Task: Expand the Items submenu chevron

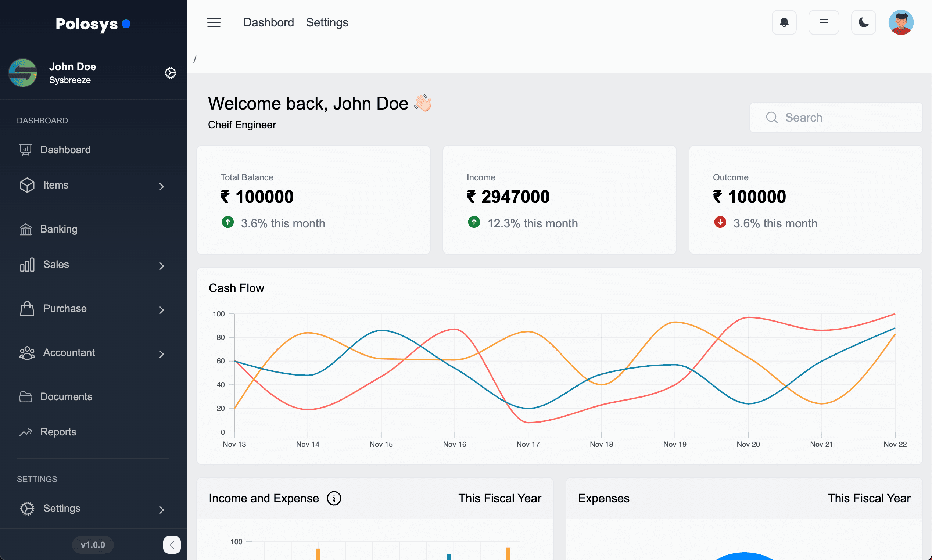Action: point(161,186)
